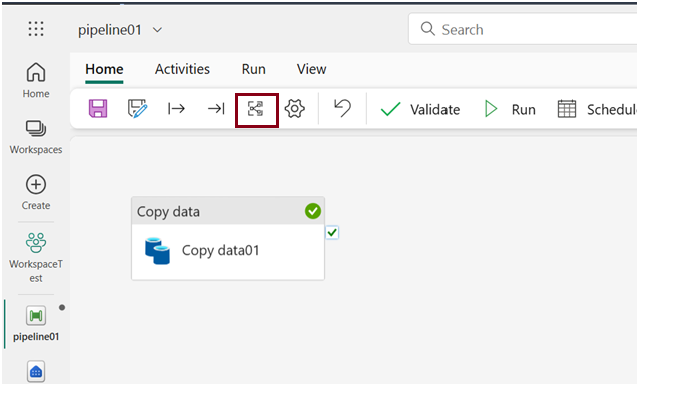Viewport: 679px width, 417px height.
Task: Open the app launcher waffle icon
Action: [x=36, y=29]
